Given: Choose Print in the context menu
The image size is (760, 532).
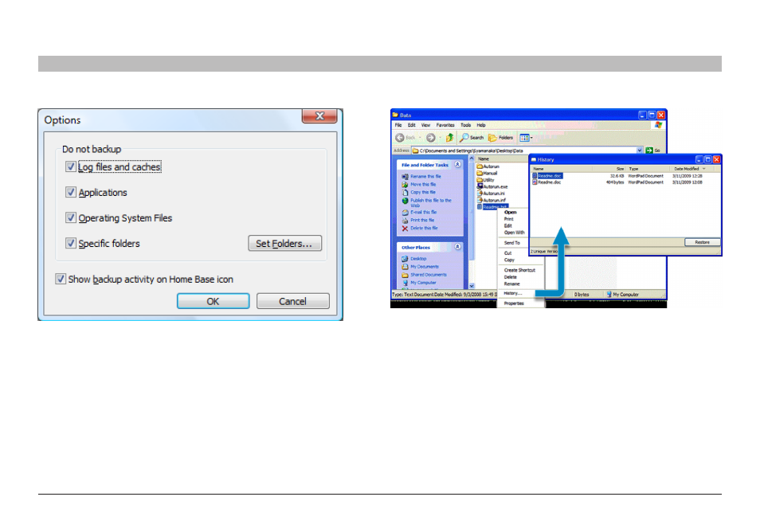Looking at the screenshot, I should (508, 219).
